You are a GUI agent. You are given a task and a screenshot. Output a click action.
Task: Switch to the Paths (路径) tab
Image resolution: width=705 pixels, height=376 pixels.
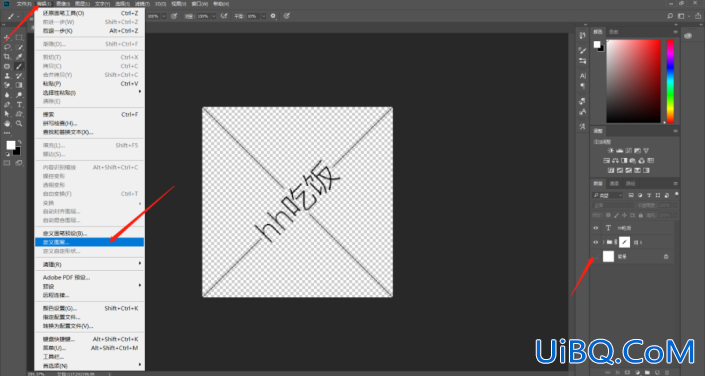pyautogui.click(x=631, y=184)
